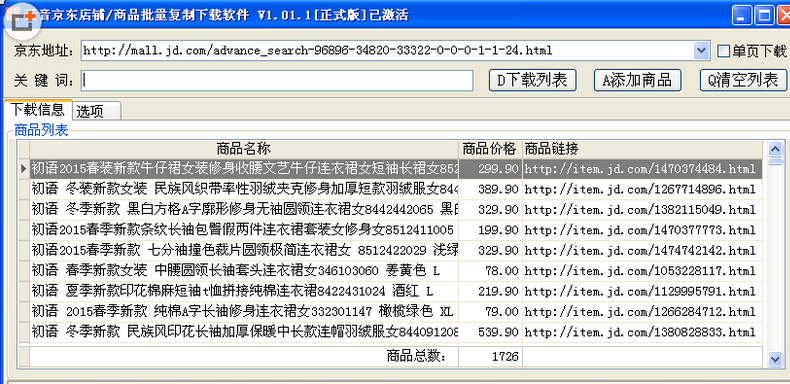Screen dimensions: 790x384
Task: Click inside the 京东地址 URL text field
Action: [x=387, y=50]
